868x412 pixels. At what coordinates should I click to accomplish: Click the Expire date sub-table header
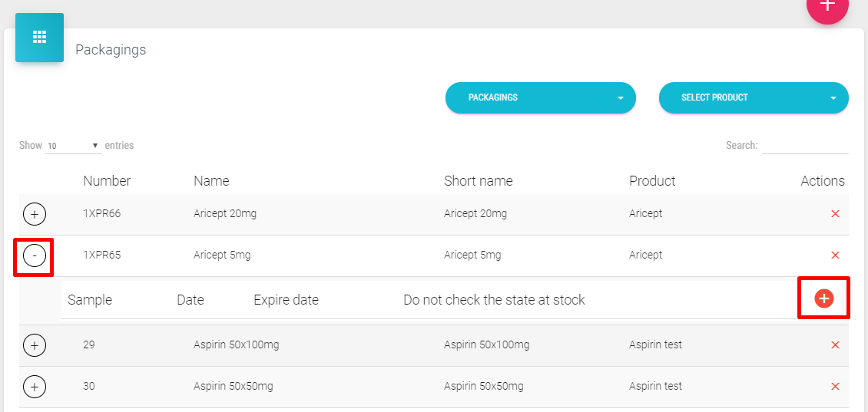click(286, 300)
